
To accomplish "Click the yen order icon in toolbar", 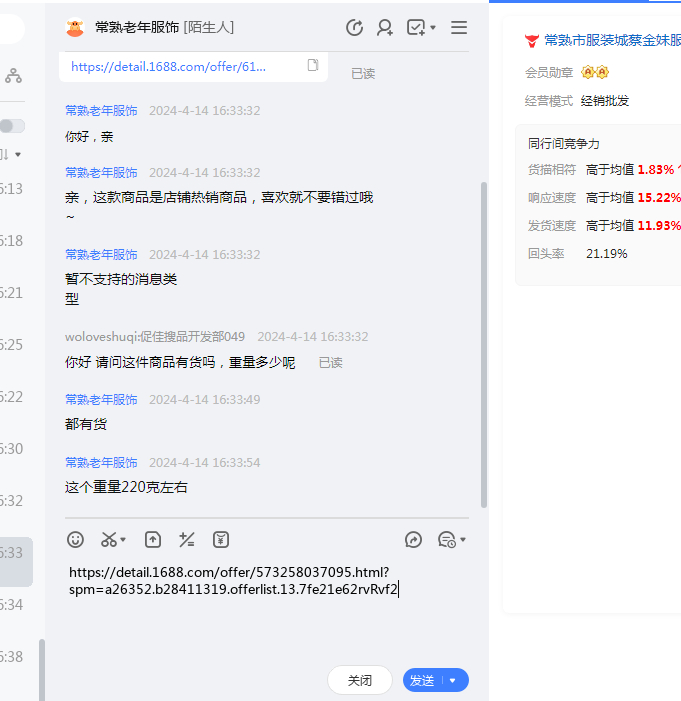I will click(221, 540).
